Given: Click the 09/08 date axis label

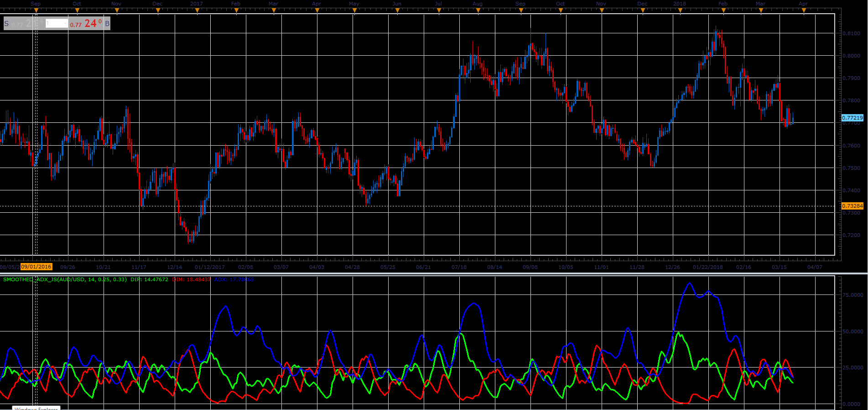Looking at the screenshot, I should (530, 267).
